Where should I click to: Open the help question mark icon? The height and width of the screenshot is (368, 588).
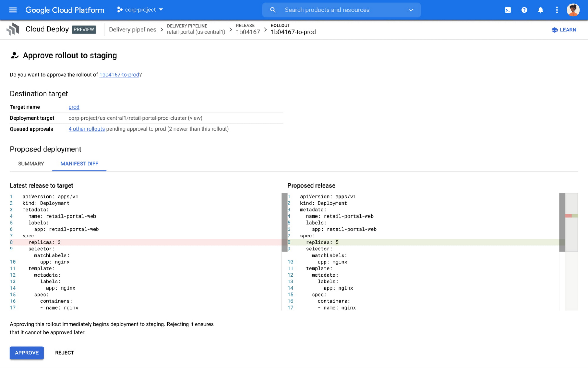(524, 10)
